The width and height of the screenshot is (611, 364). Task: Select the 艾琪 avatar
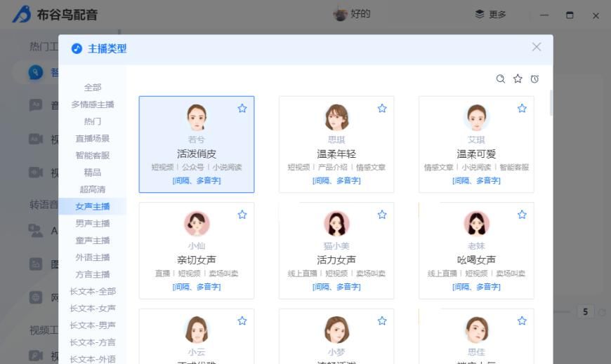click(476, 117)
